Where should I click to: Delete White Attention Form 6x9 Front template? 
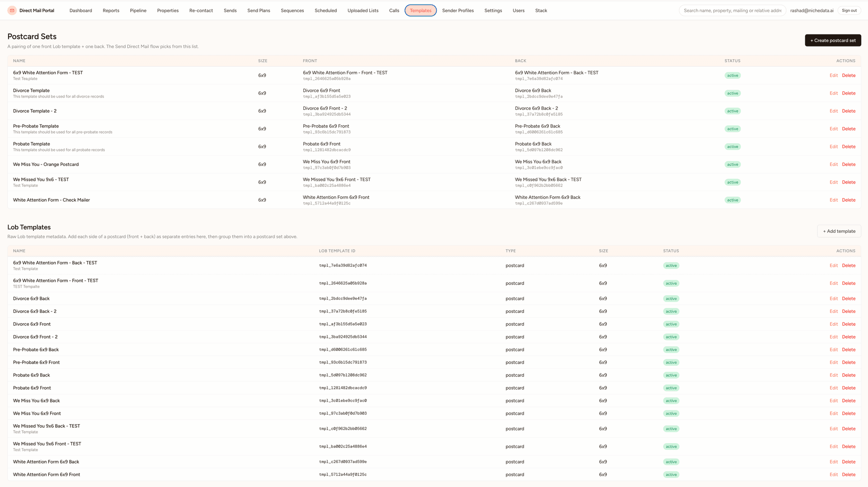pyautogui.click(x=849, y=474)
